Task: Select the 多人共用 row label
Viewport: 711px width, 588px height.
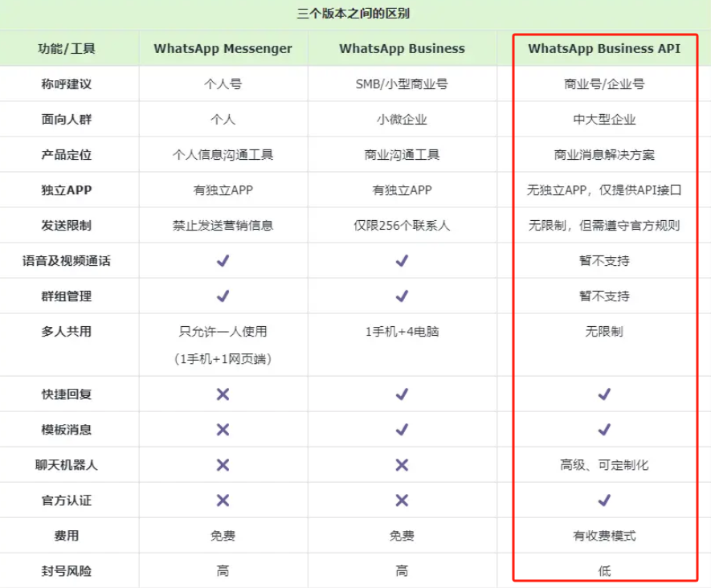Action: click(x=67, y=332)
